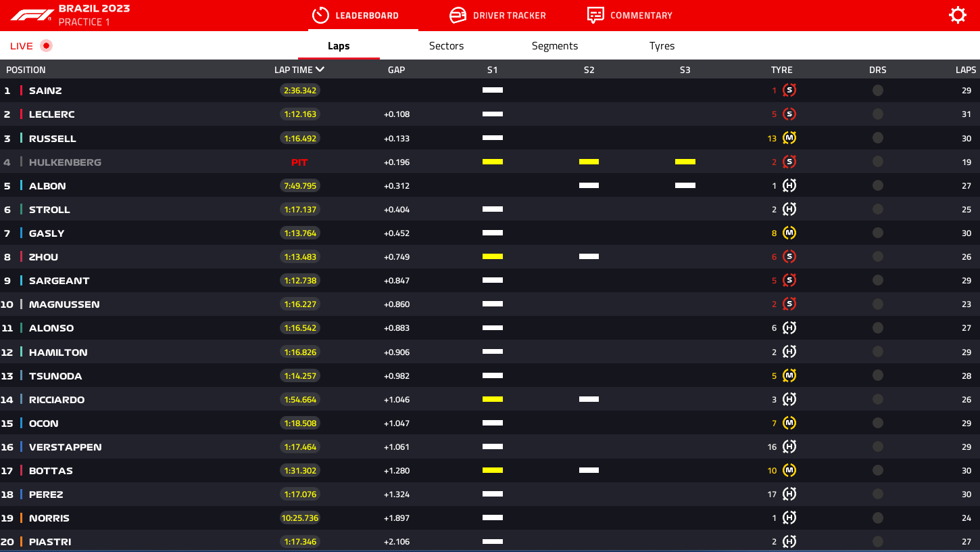
Task: Click Leclerc's DRS indicator dot
Action: pyautogui.click(x=877, y=114)
